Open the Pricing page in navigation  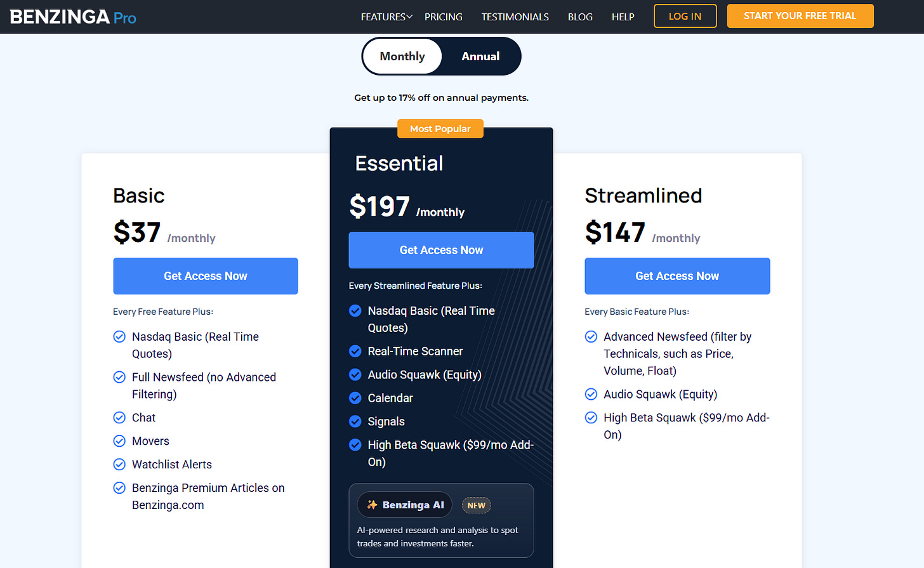443,17
